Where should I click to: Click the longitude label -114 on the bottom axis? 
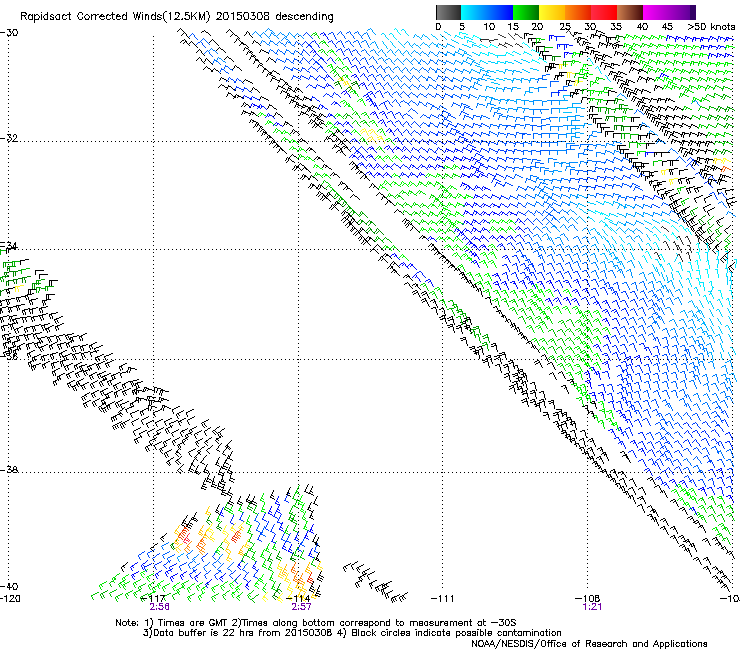299,599
